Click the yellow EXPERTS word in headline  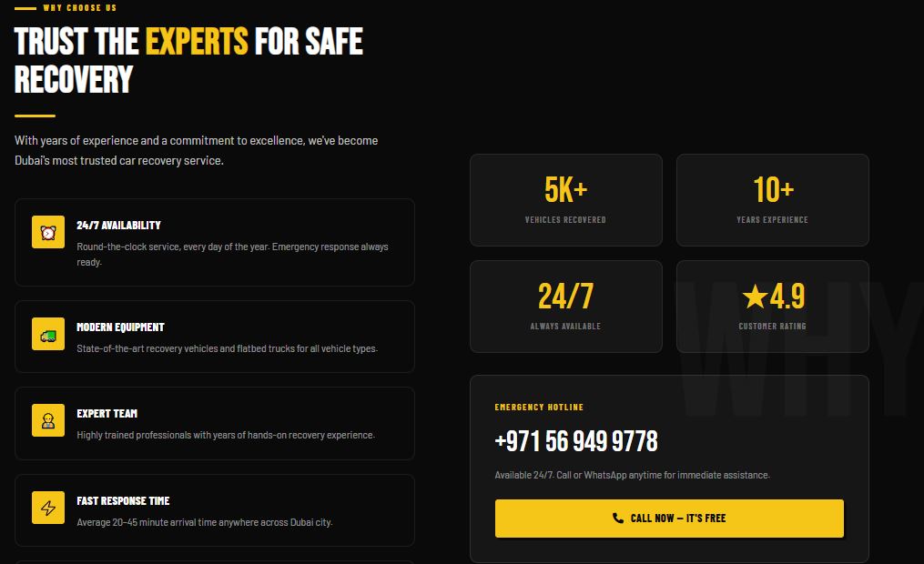point(197,41)
